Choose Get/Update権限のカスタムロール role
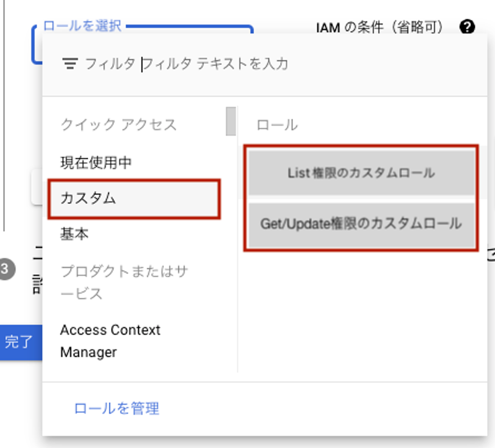This screenshot has height=448, width=495. pyautogui.click(x=361, y=224)
